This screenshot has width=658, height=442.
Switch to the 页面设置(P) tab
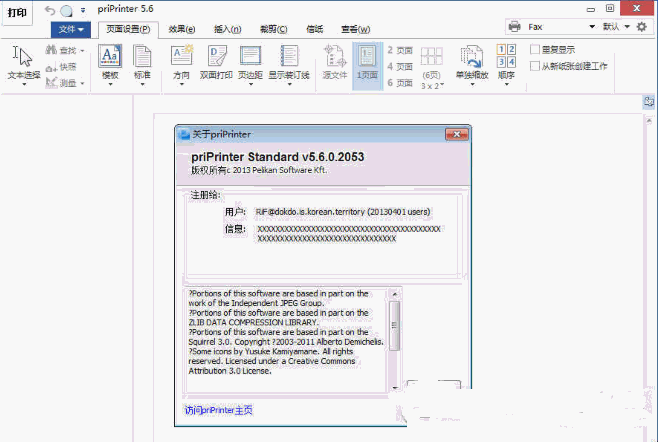point(128,29)
